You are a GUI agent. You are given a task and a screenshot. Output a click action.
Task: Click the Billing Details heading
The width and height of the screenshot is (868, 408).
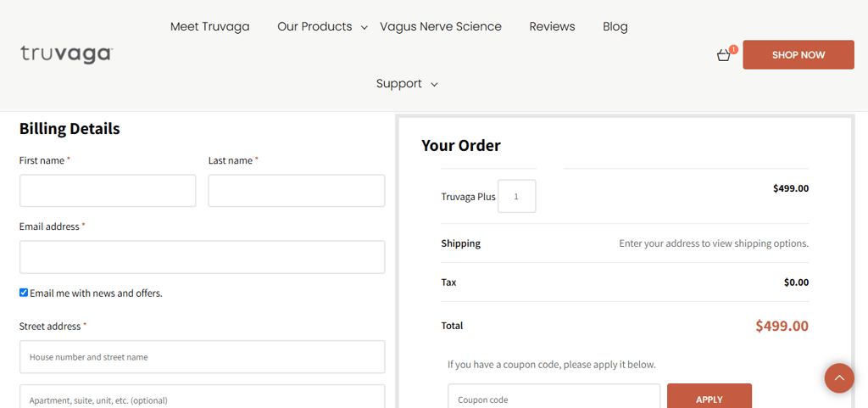(70, 129)
